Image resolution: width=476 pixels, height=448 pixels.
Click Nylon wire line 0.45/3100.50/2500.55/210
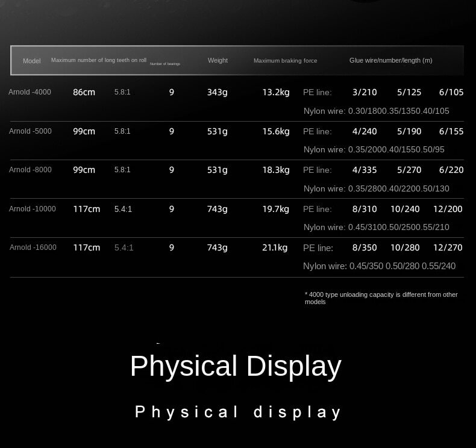(377, 227)
